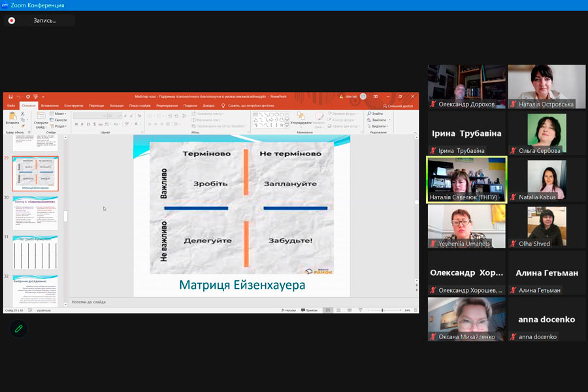Expand the Макет layout dropdown
Screen dimensions: 588x392
[59, 114]
